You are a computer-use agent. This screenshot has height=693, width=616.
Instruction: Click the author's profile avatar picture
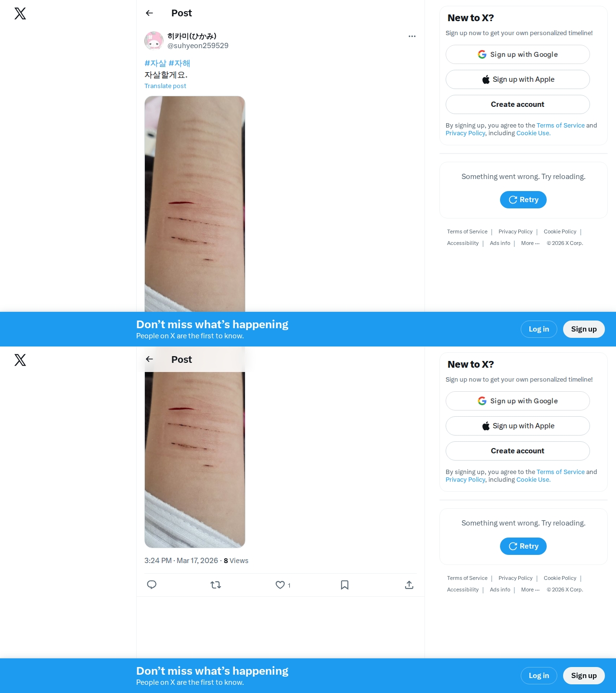[x=154, y=41]
